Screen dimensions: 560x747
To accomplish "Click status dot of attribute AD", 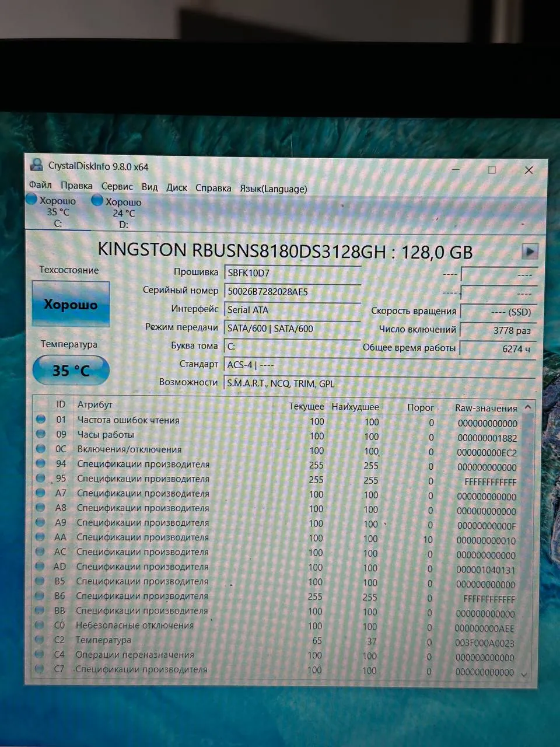I will tap(40, 566).
